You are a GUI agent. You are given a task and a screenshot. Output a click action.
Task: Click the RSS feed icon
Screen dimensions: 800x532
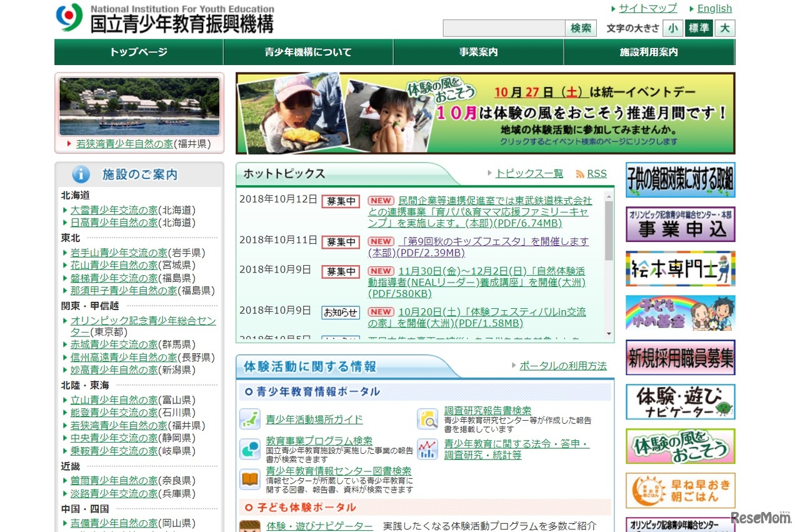click(580, 174)
